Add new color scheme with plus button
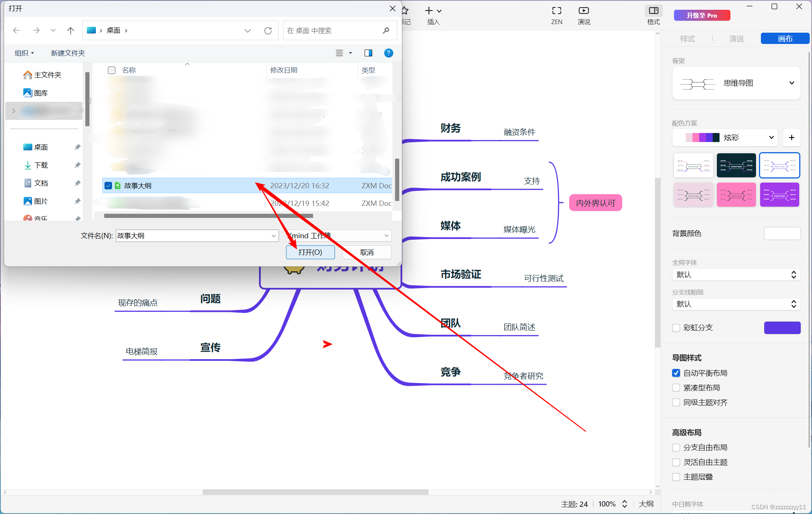812x514 pixels. tap(791, 138)
